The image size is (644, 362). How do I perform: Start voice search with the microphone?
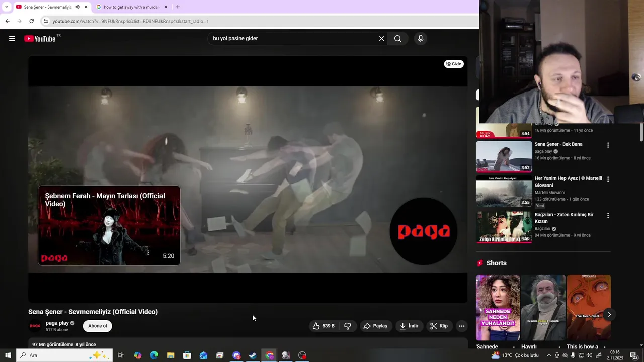pos(421,39)
